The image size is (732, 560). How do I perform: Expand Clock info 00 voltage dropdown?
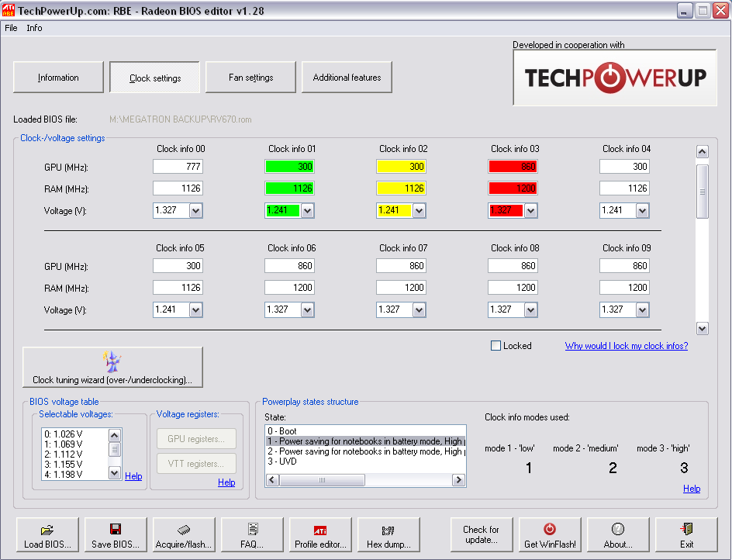[x=195, y=210]
